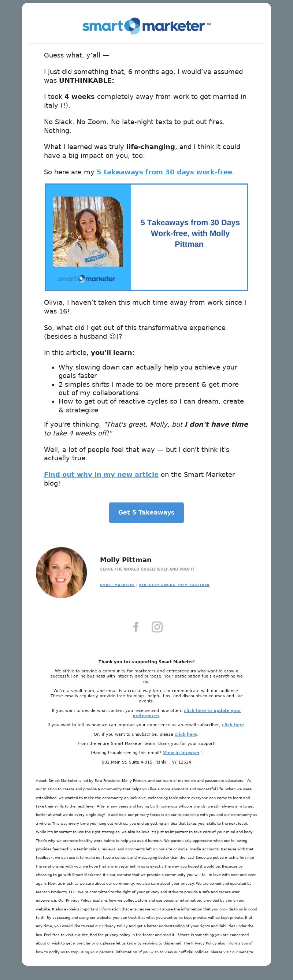Screen dimensions: 293x980
Task: Open the 'KENTUCKY SAVING THEM TOGETHER' link
Action: tap(174, 585)
